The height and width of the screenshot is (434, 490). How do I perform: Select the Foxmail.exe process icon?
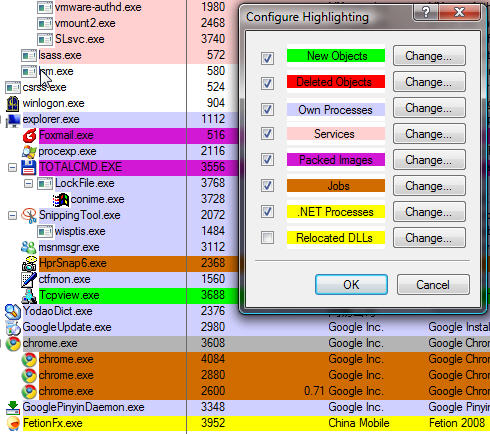(29, 136)
